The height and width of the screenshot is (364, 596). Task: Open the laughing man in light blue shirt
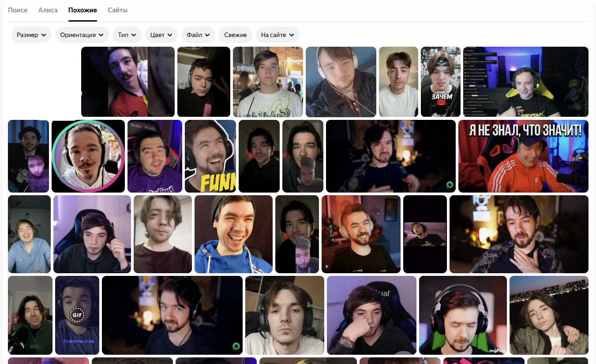click(29, 234)
